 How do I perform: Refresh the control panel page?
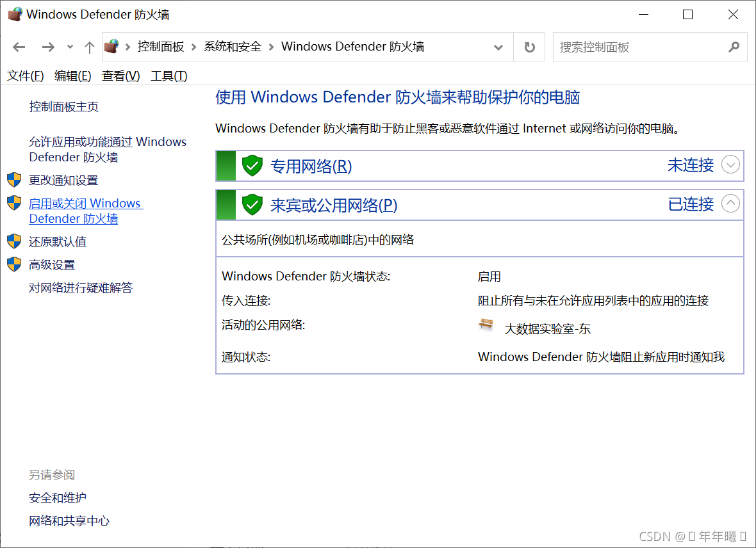pos(529,47)
